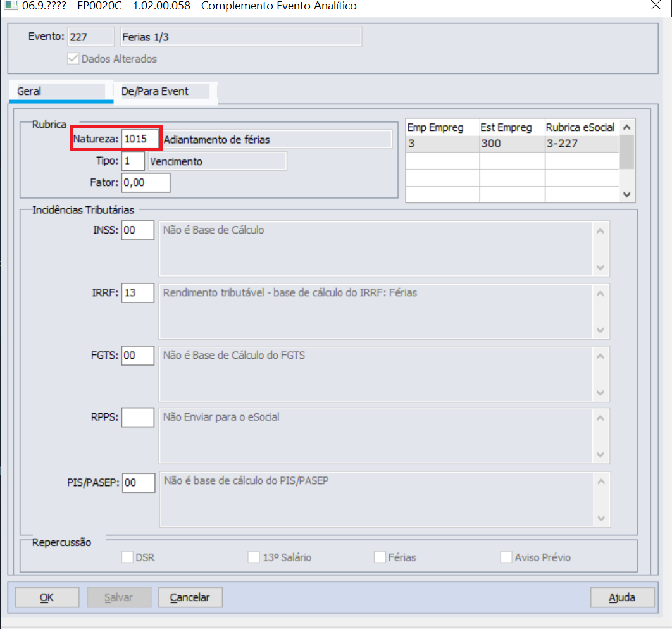
Task: Click the Ferias 1/3 event name field
Action: [x=241, y=37]
